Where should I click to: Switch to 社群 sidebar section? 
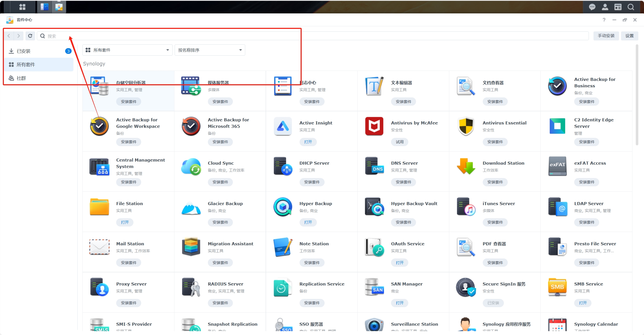[21, 78]
